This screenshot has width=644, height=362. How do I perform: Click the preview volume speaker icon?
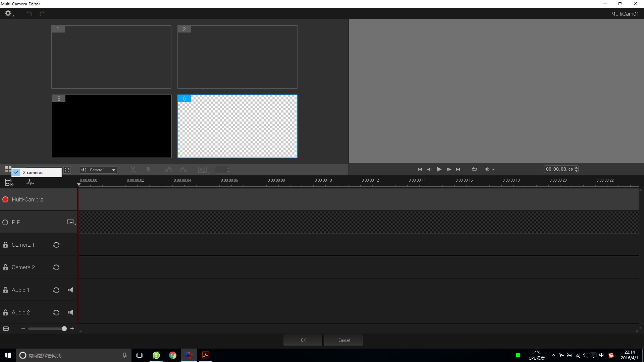point(487,169)
